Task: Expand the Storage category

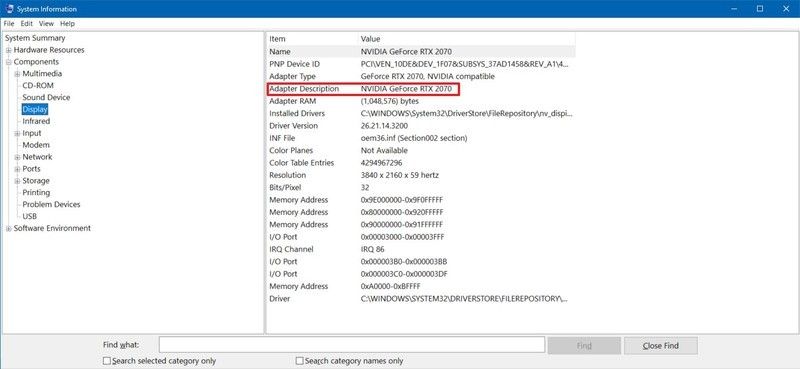Action: pyautogui.click(x=17, y=181)
